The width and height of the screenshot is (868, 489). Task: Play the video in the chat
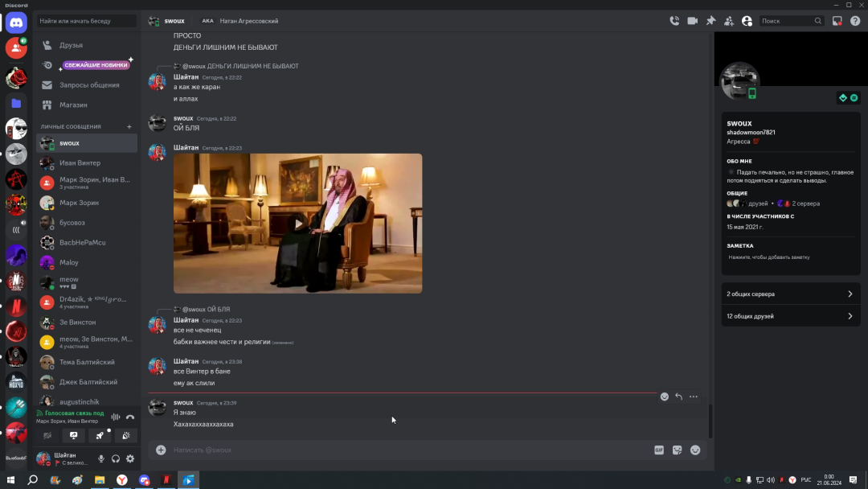tap(297, 224)
